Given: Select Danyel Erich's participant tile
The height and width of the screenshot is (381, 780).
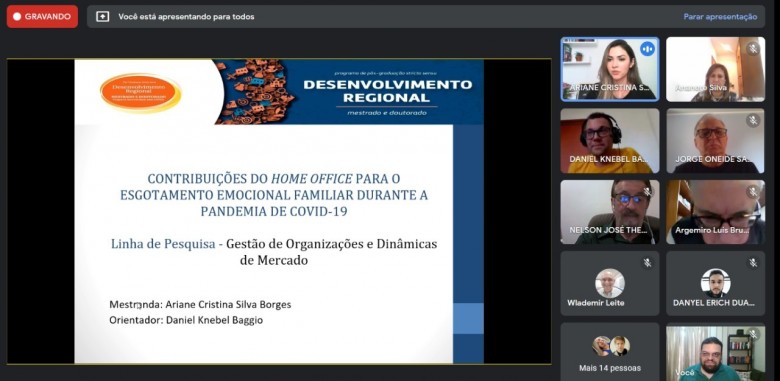Looking at the screenshot, I should point(715,284).
